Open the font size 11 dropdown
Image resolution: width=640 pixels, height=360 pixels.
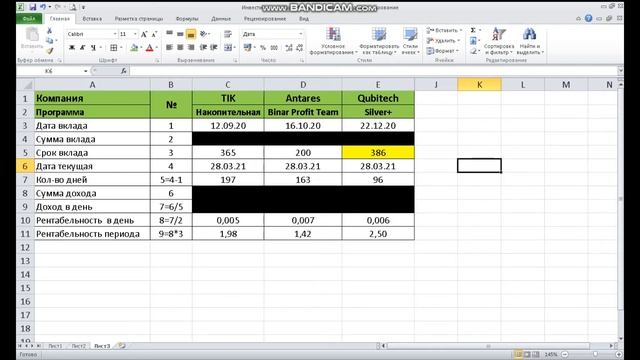[x=135, y=34]
